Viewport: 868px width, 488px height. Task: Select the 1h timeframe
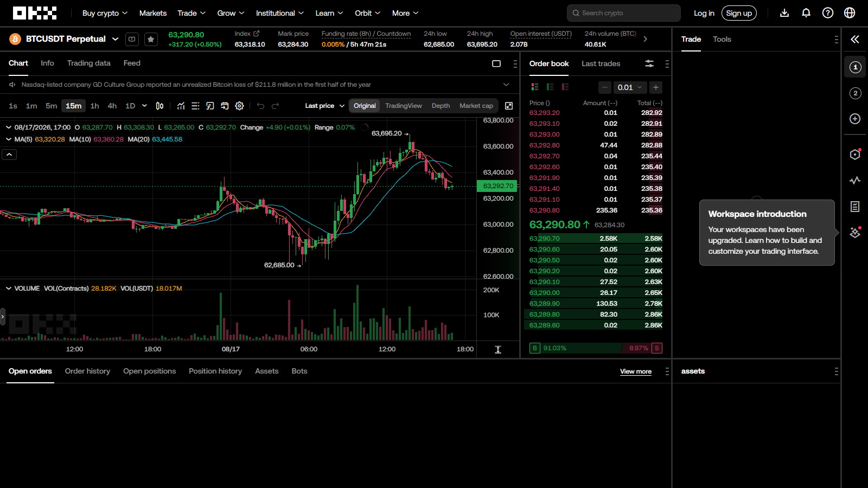95,106
